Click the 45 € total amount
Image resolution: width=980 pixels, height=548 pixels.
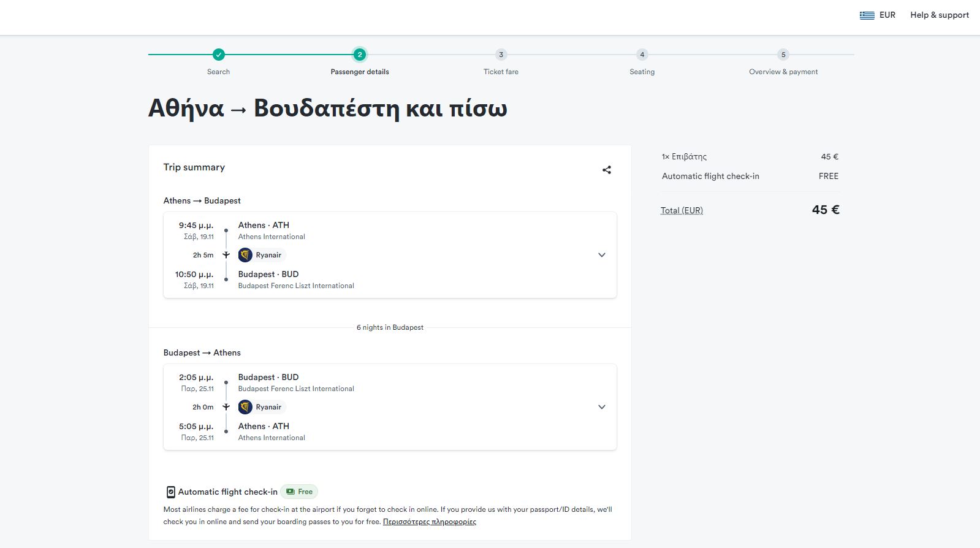(x=826, y=210)
